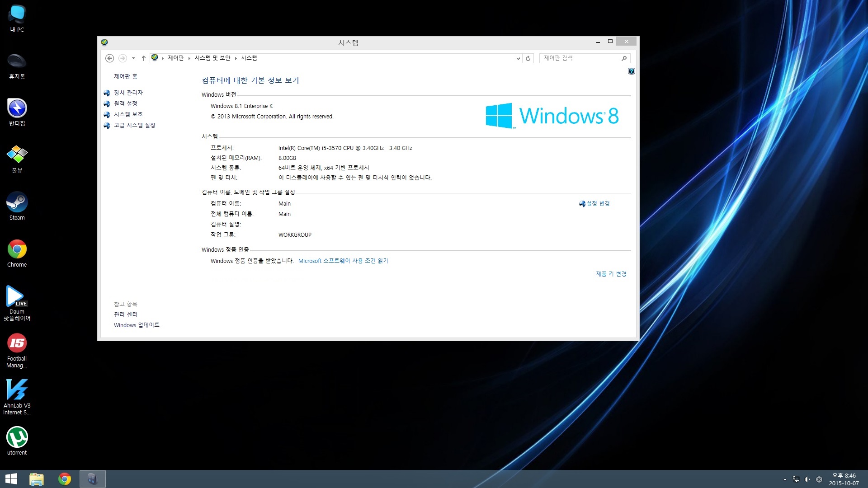Open 관리 센터 link
Screen dimensions: 868x488
(x=126, y=314)
